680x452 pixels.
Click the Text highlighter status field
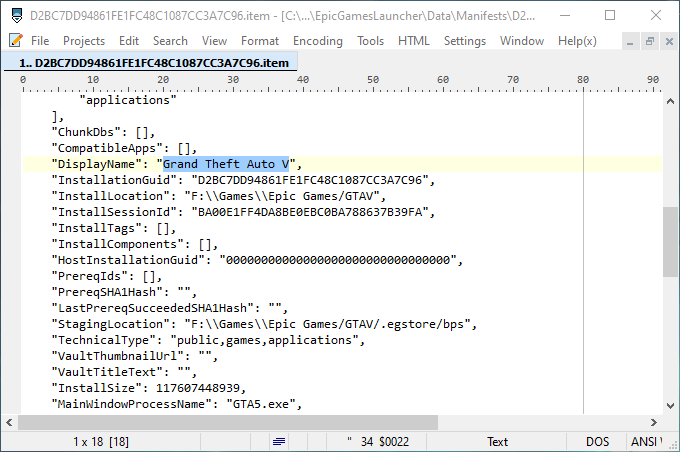click(x=497, y=442)
